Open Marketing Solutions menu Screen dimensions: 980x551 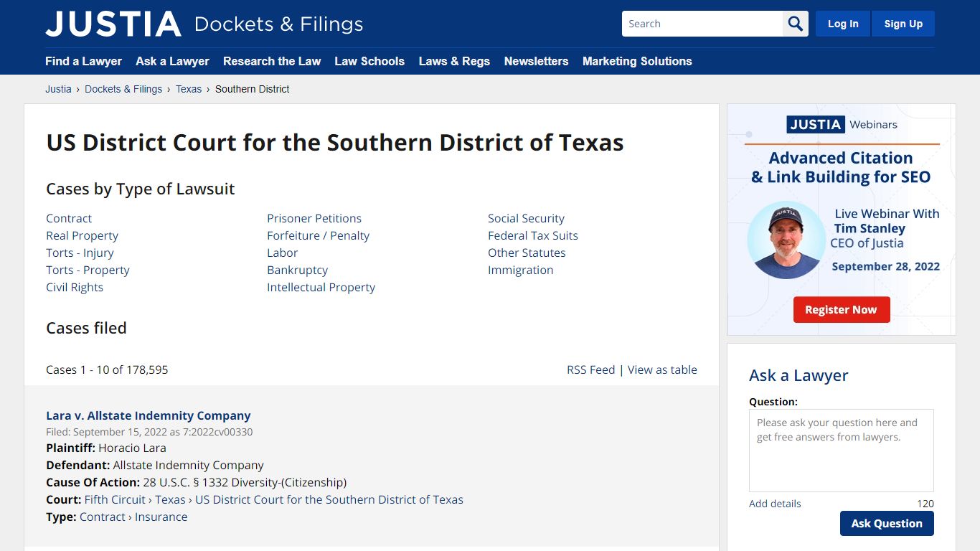tap(637, 61)
